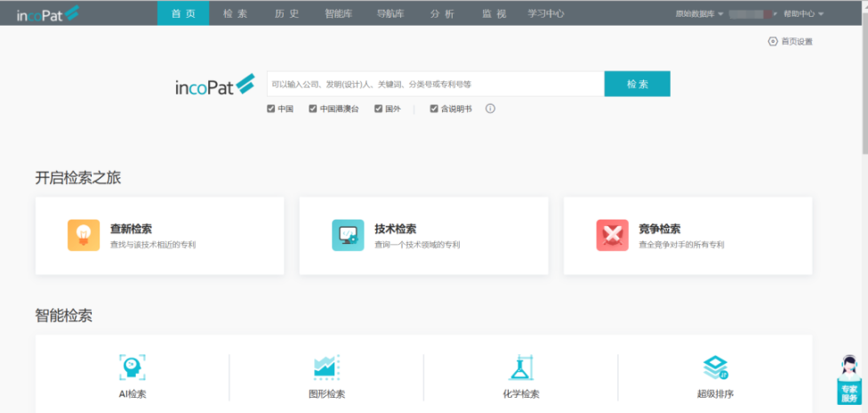The image size is (868, 413).
Task: Expand the 原始数据库 dropdown
Action: tap(699, 13)
